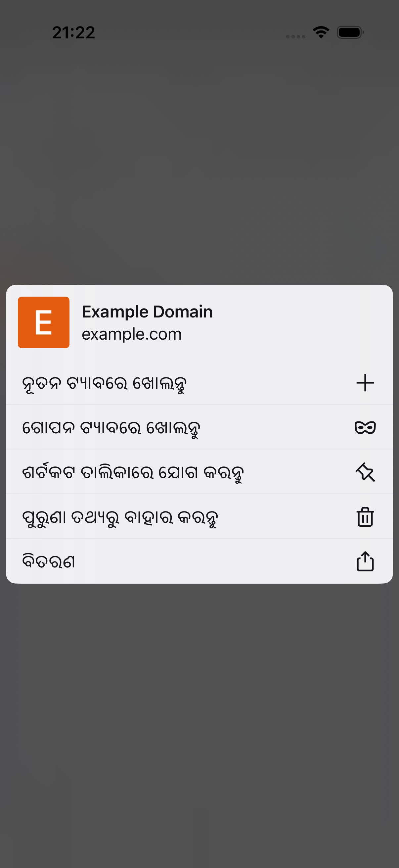Select the ବିତରଣ share entry text
Image resolution: width=399 pixels, height=868 pixels.
click(49, 561)
